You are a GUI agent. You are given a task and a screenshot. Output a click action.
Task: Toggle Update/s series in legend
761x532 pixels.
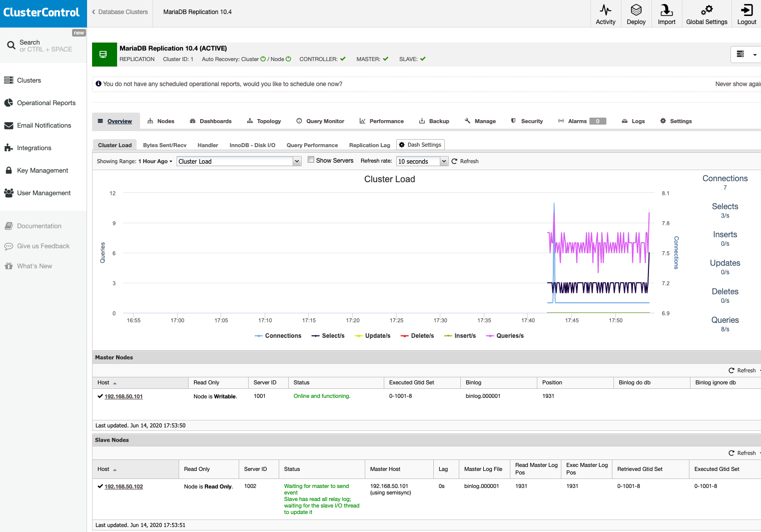coord(372,336)
